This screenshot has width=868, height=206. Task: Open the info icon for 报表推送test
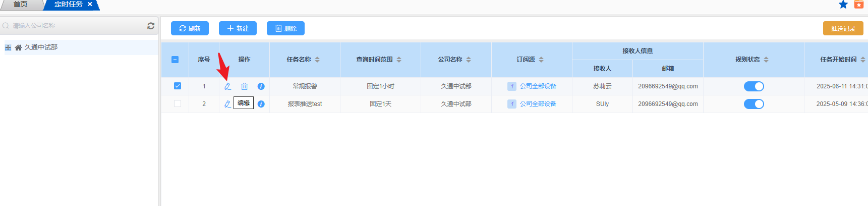[x=261, y=104]
